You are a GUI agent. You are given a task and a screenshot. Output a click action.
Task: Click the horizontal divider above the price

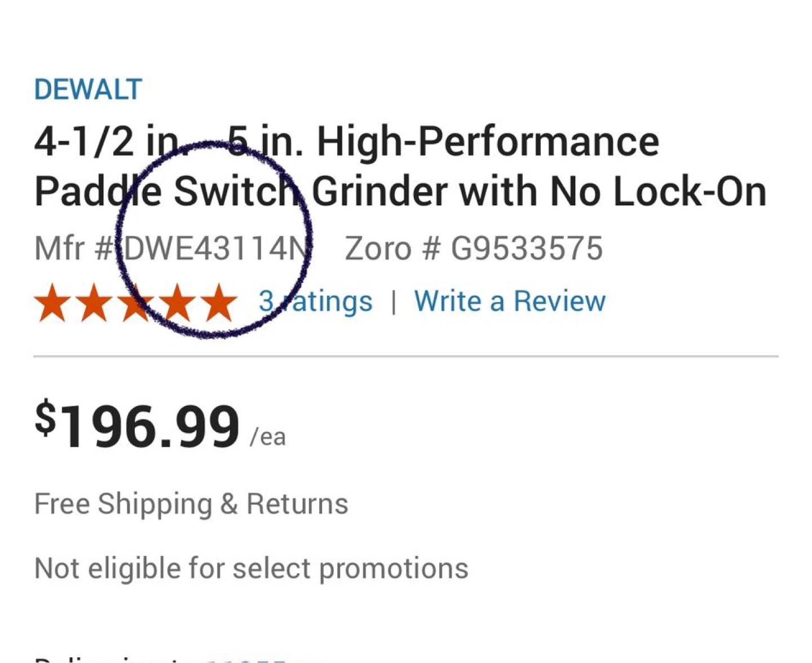(x=406, y=356)
